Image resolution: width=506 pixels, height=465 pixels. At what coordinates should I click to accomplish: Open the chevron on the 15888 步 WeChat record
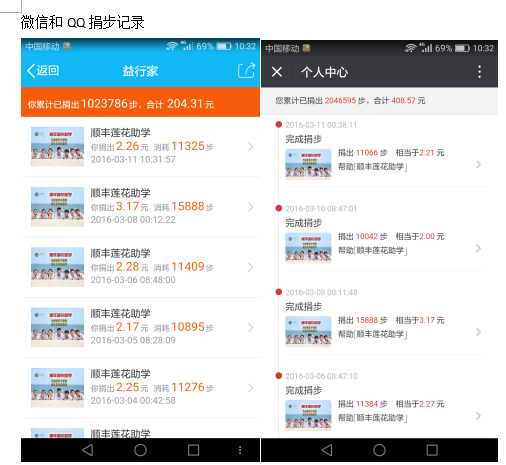pos(478,332)
